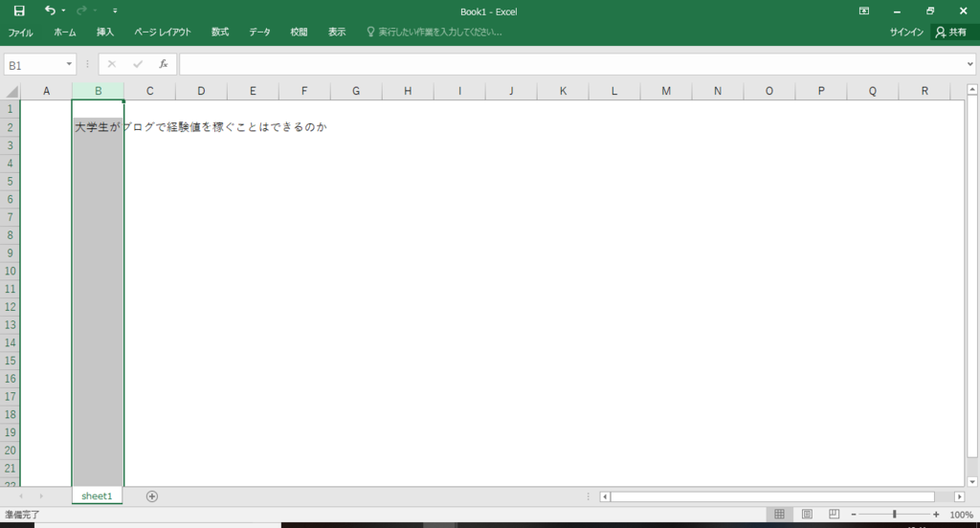The image size is (980, 528).
Task: Click vertical scrollbar up arrow
Action: pos(972,90)
